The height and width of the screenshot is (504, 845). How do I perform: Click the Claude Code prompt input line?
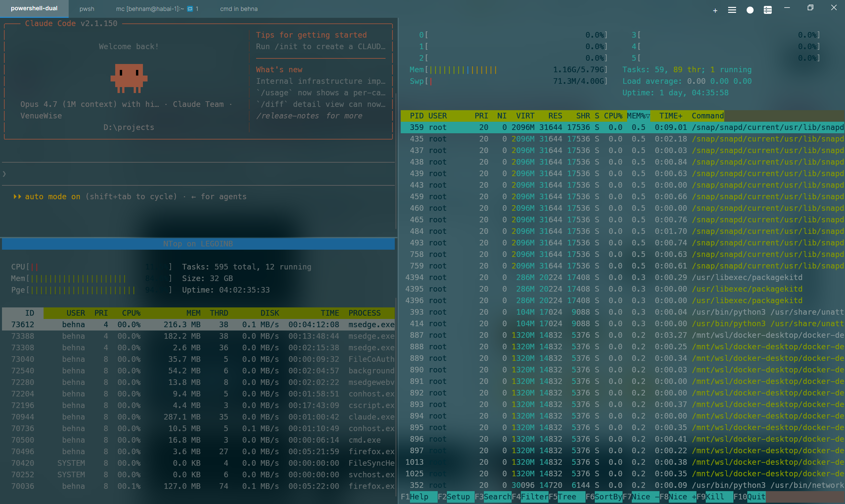tap(198, 174)
